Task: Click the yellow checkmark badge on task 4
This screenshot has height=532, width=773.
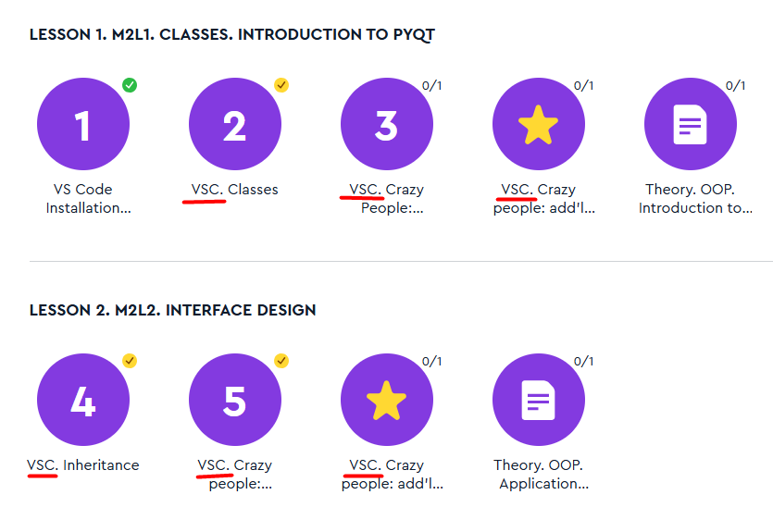Action: click(x=130, y=361)
